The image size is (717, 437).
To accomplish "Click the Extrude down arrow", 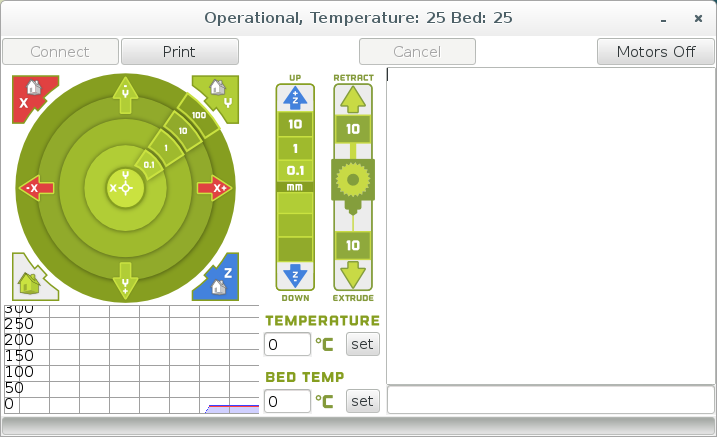I will click(353, 275).
